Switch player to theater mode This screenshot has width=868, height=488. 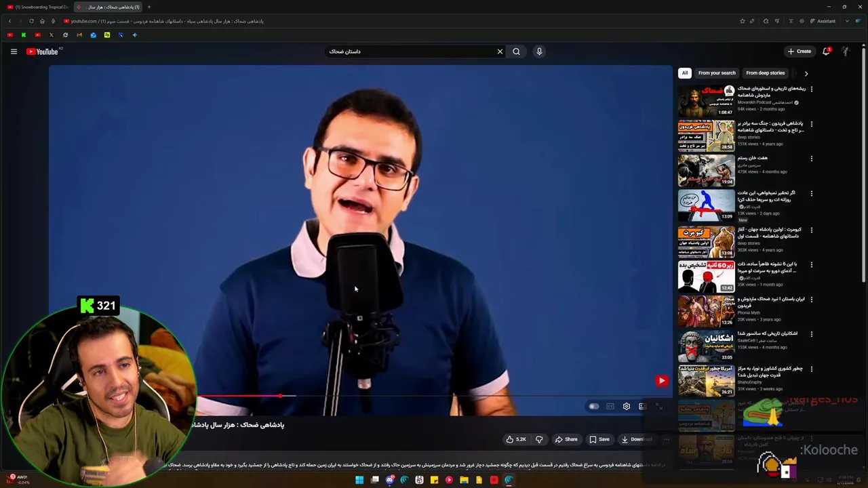pyautogui.click(x=643, y=407)
